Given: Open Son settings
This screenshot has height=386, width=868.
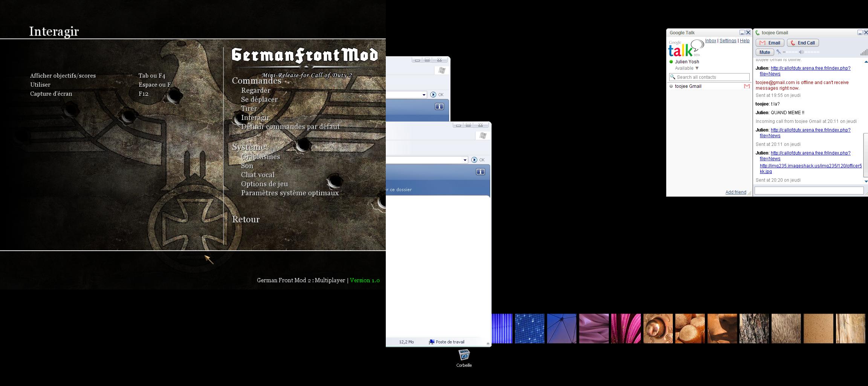Looking at the screenshot, I should (x=247, y=166).
